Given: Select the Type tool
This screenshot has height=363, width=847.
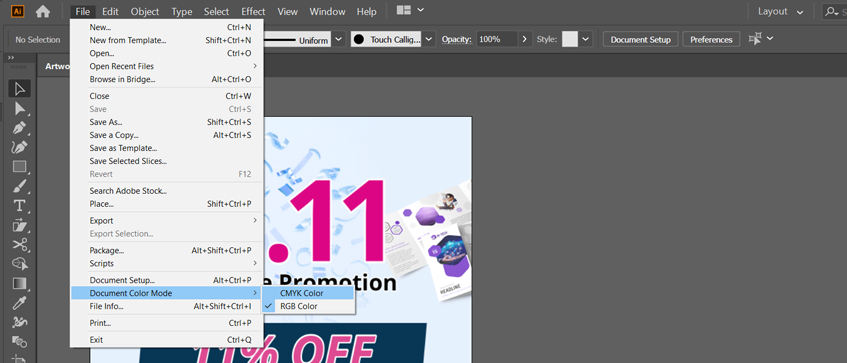Looking at the screenshot, I should pos(19,206).
